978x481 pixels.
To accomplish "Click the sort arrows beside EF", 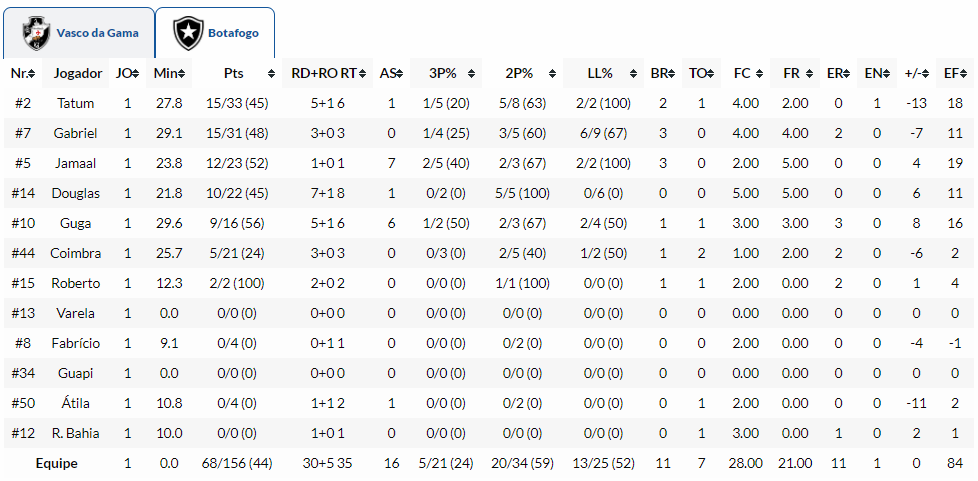I will 964,74.
